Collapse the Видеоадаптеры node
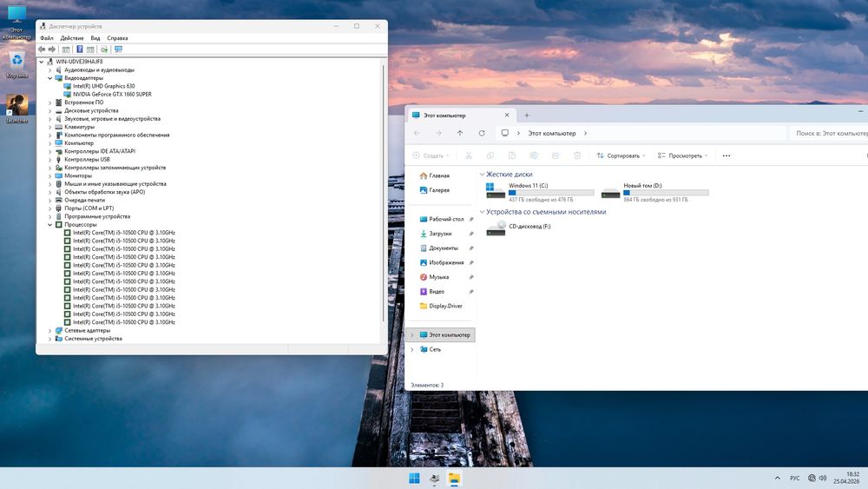This screenshot has width=868, height=489. click(x=49, y=78)
